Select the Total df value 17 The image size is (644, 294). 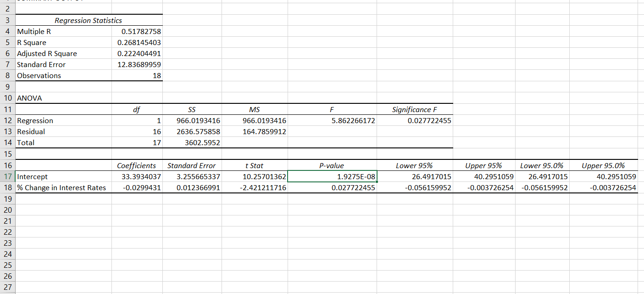pyautogui.click(x=137, y=143)
